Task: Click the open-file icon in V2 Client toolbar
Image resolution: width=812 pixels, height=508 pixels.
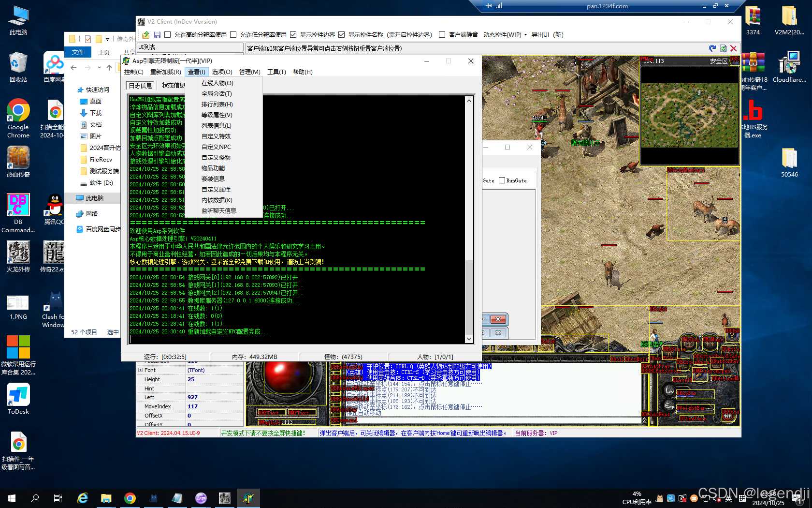Action: pyautogui.click(x=145, y=35)
